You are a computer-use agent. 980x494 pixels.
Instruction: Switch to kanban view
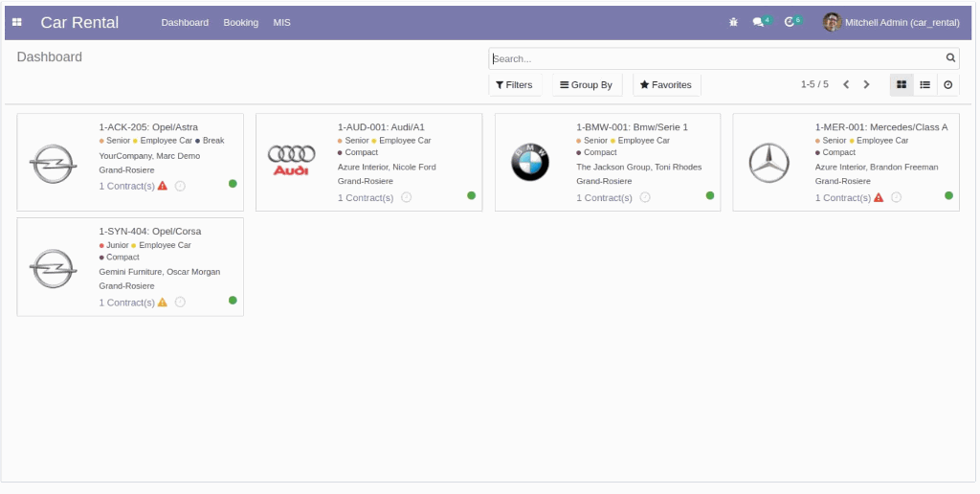902,84
